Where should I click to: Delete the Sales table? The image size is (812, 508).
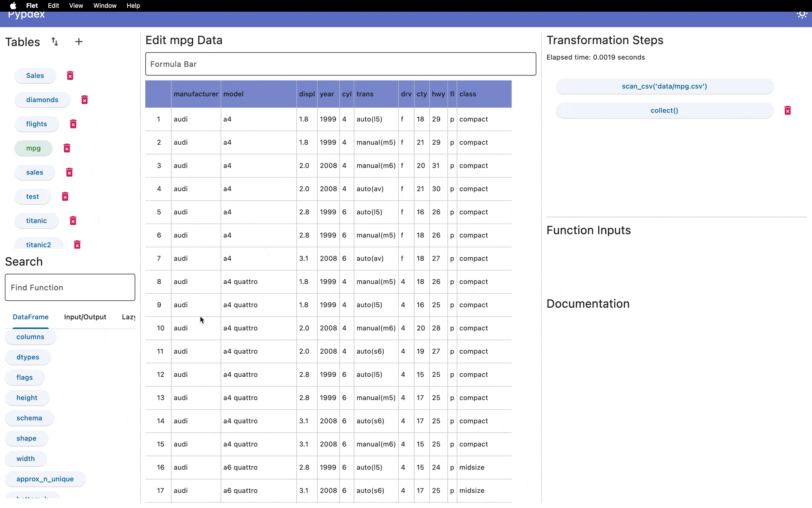point(70,76)
